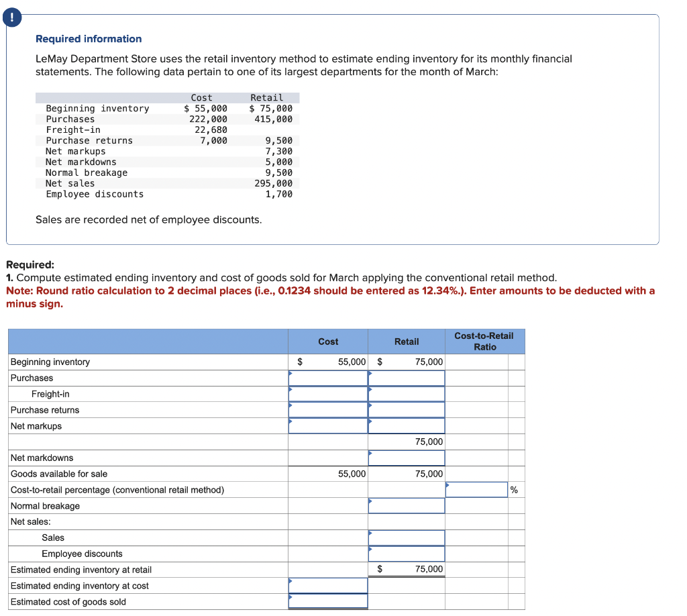Click the blue hint triangle on Purchases cost cell
Image resolution: width=687 pixels, height=616 pixels.
[x=292, y=374]
